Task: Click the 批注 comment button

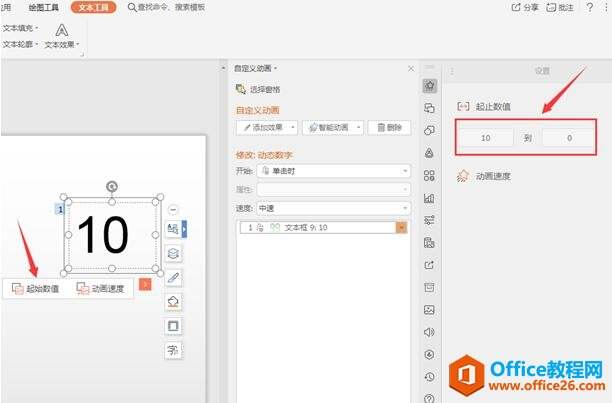Action: coord(560,7)
